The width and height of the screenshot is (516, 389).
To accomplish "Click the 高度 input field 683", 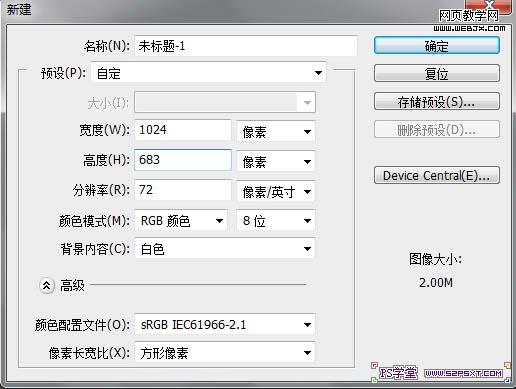I will click(x=183, y=160).
